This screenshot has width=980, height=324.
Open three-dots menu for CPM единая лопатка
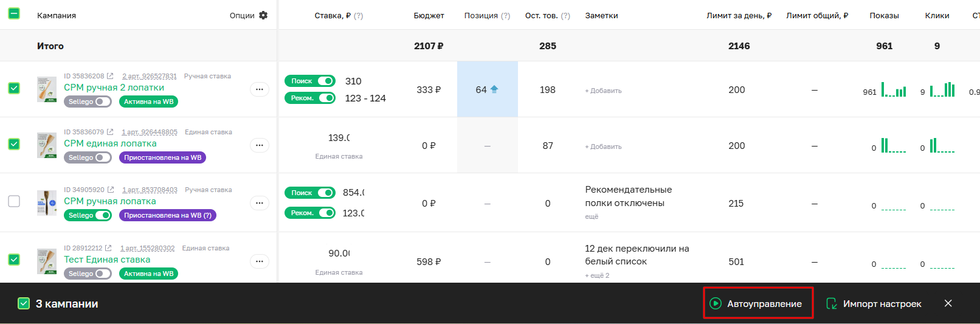point(260,145)
